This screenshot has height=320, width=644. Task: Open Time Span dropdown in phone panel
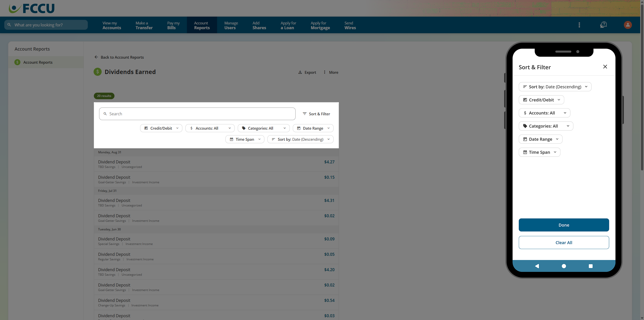539,152
